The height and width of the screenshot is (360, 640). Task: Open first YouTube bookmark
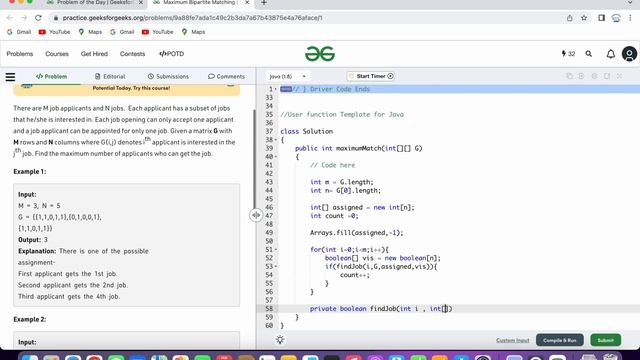pyautogui.click(x=54, y=32)
